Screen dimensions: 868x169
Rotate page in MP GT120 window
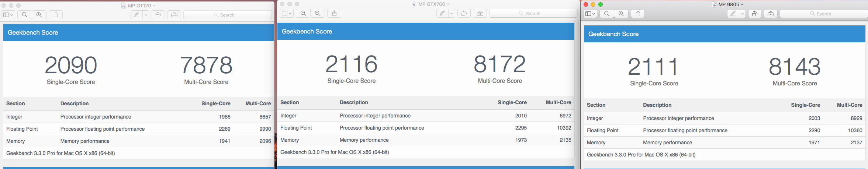tap(158, 15)
